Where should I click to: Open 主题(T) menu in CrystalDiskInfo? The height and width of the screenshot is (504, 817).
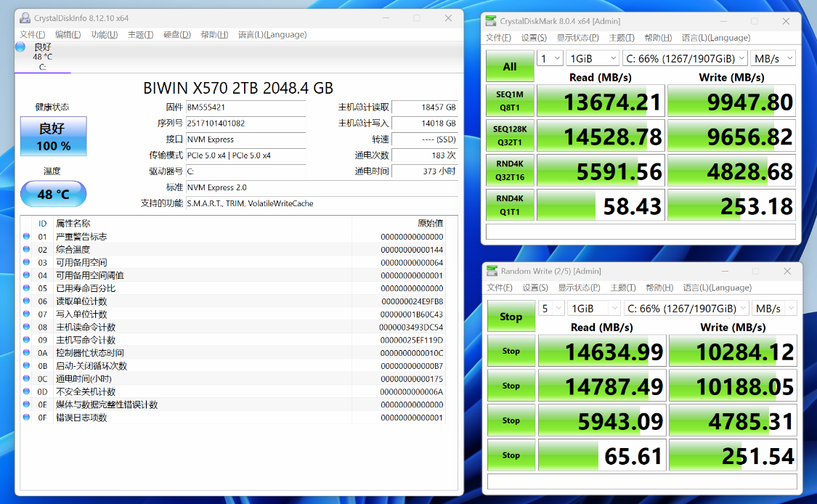141,34
